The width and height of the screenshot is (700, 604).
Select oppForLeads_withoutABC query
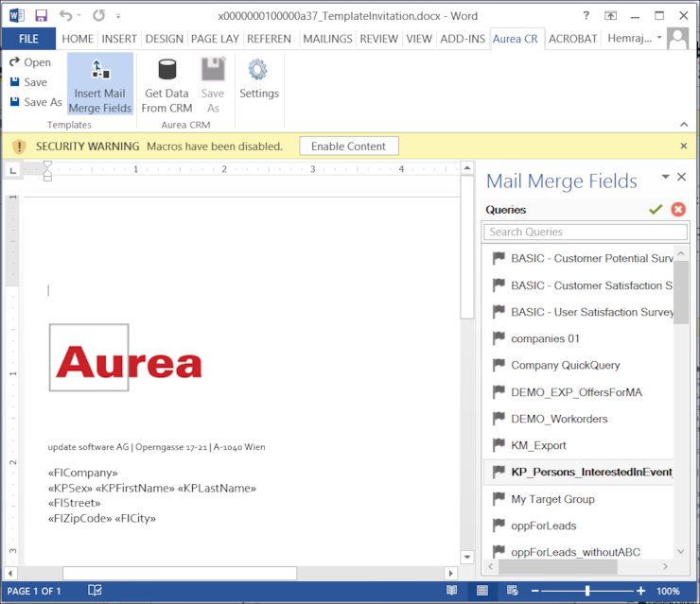[x=580, y=552]
